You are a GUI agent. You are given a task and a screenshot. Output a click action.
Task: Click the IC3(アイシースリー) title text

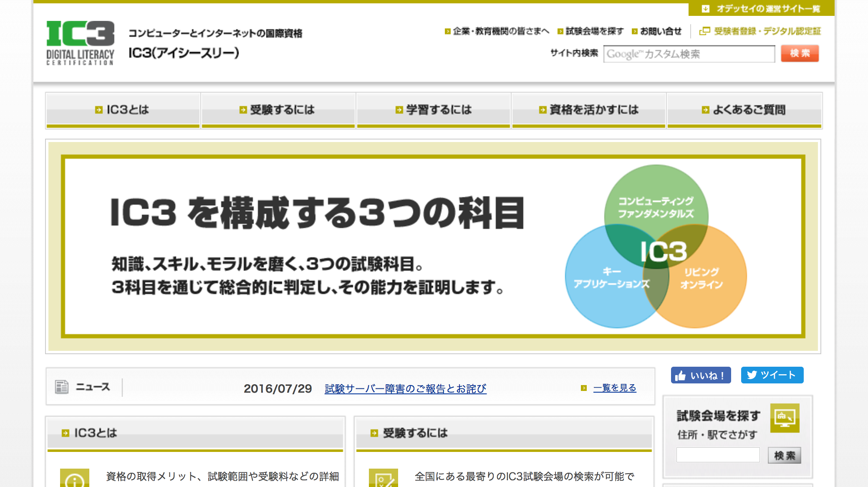coord(184,53)
